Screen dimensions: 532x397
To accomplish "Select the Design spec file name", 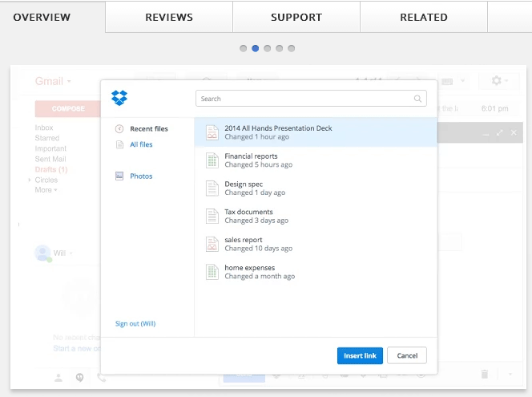I will pyautogui.click(x=244, y=184).
